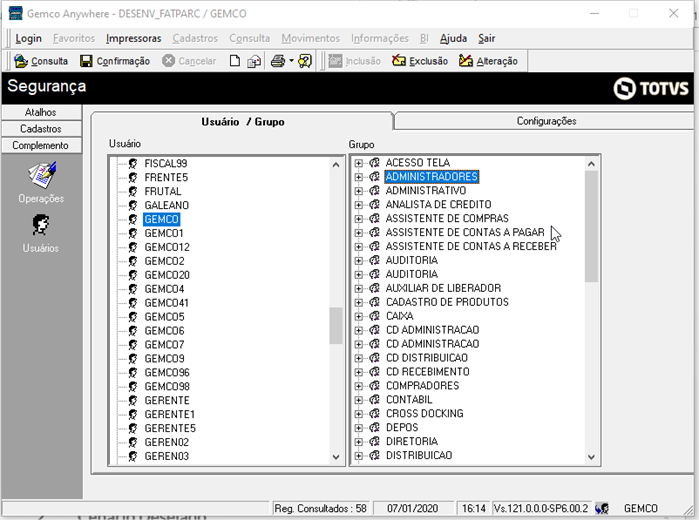This screenshot has width=699, height=520.
Task: Click the Complemento sidebar button
Action: (41, 145)
